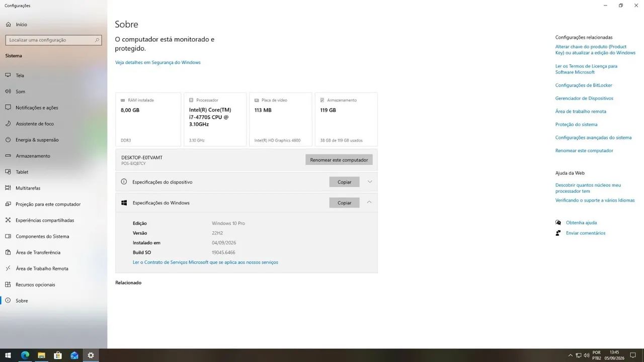Expand Especificações do dispositivo section
Image resolution: width=644 pixels, height=362 pixels.
point(370,182)
